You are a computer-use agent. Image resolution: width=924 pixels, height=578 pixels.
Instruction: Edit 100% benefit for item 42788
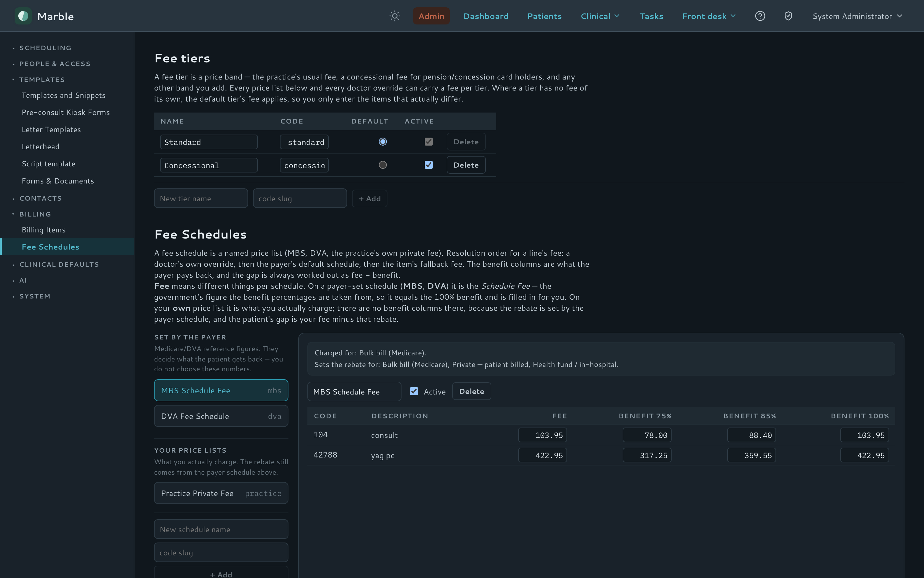[865, 455]
